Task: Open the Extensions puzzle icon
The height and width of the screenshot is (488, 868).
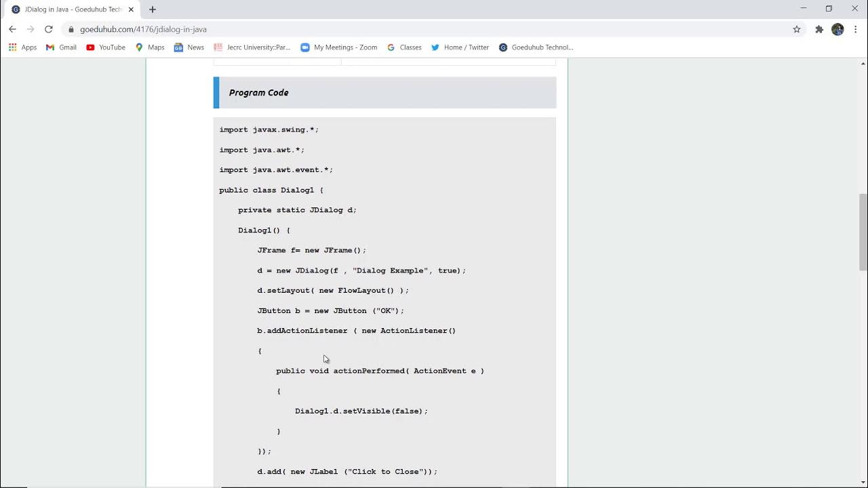Action: [x=819, y=29]
